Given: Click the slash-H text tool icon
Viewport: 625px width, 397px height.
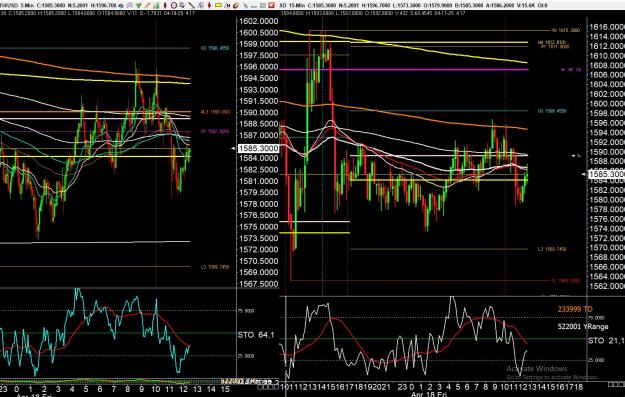Looking at the screenshot, I should [x=227, y=5].
